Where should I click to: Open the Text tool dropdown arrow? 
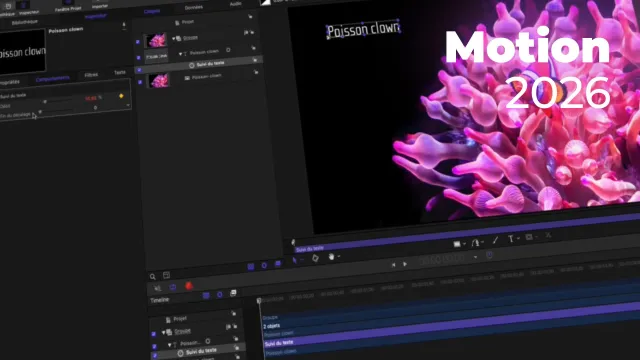[x=518, y=238]
